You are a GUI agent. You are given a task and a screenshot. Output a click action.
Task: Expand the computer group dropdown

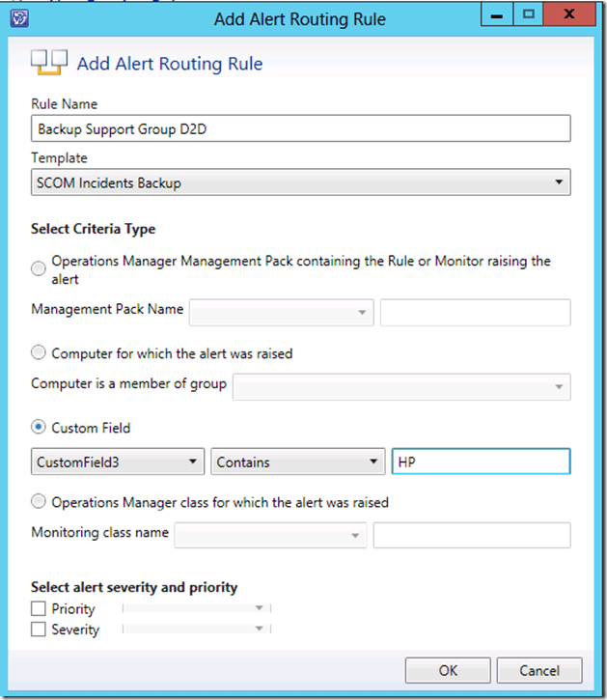tap(400, 386)
